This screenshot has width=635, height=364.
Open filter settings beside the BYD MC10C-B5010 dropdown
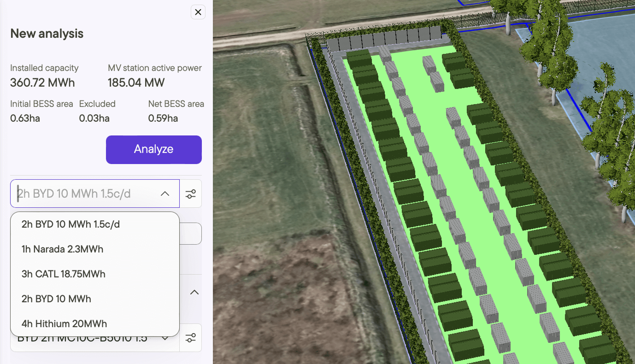point(191,337)
